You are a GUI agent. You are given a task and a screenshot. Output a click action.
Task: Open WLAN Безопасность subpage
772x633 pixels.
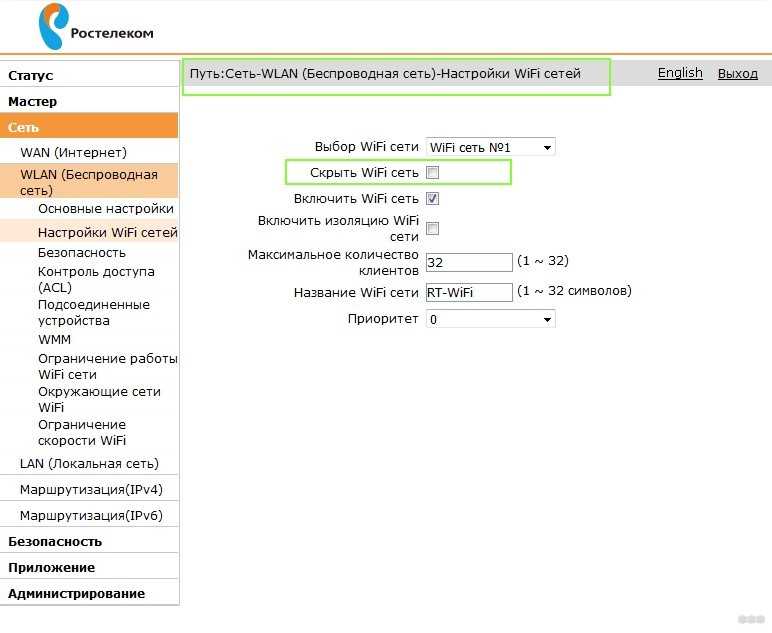coord(82,253)
